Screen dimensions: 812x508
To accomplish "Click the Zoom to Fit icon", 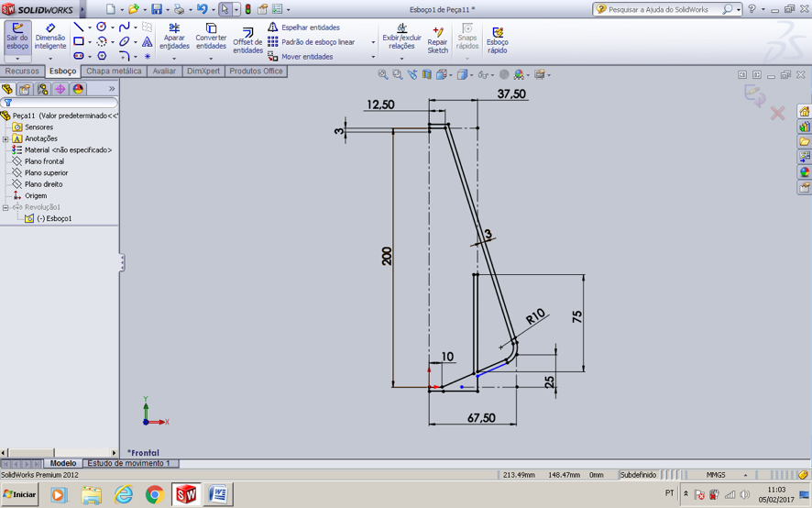I will tap(383, 74).
